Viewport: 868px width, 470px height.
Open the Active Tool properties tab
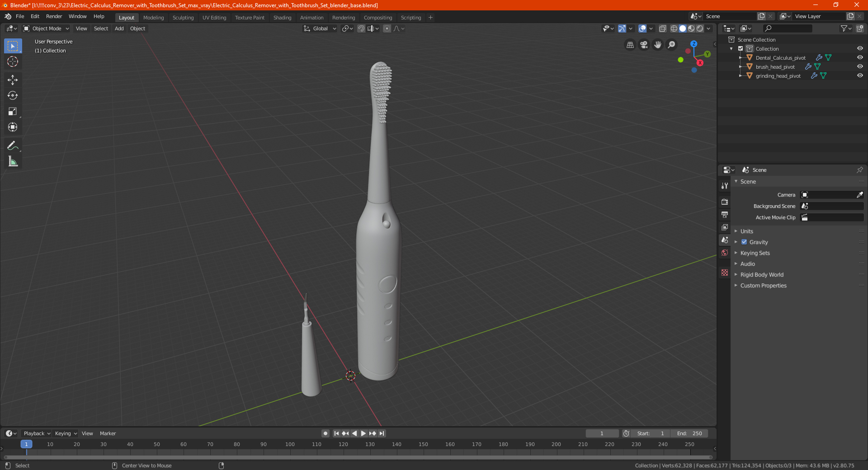(725, 185)
